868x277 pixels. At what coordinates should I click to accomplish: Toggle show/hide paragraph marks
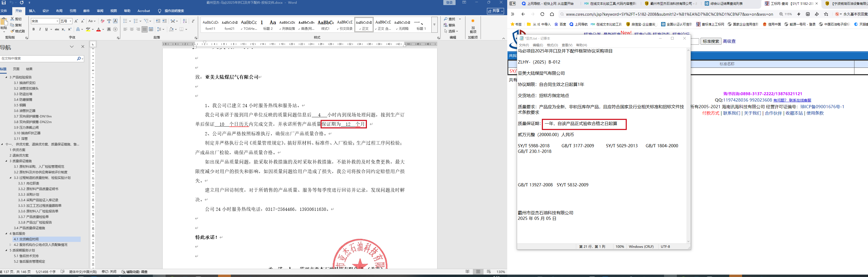point(193,21)
